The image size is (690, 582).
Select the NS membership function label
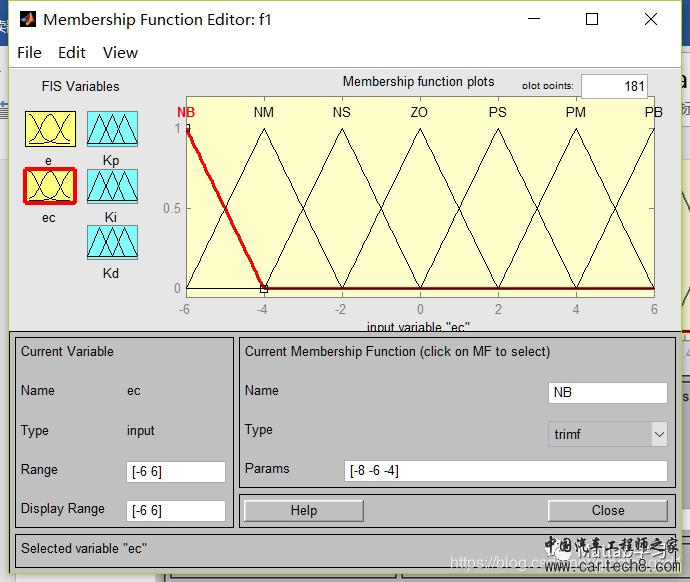tap(341, 112)
